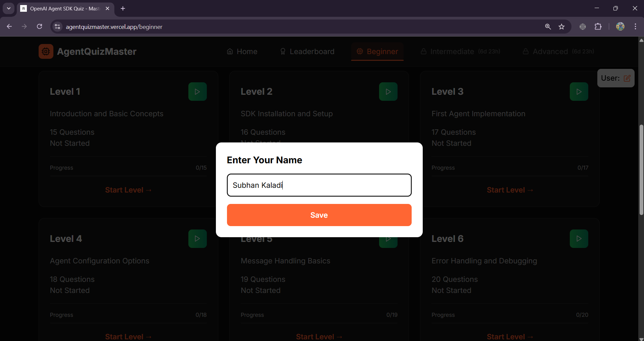Click Start Level under Level 5
Screen dimensions: 644x341
click(x=319, y=337)
